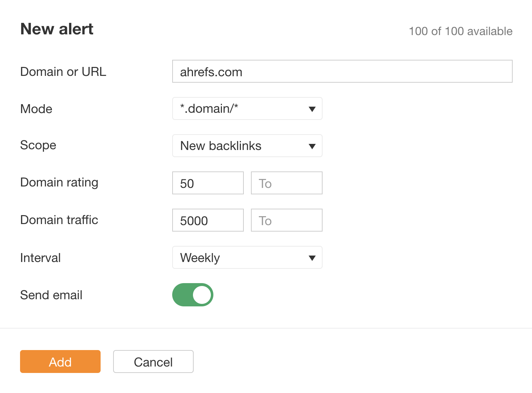Viewport: 532px width, 393px height.
Task: Select the Domain traffic field showing 5000
Action: 208,220
